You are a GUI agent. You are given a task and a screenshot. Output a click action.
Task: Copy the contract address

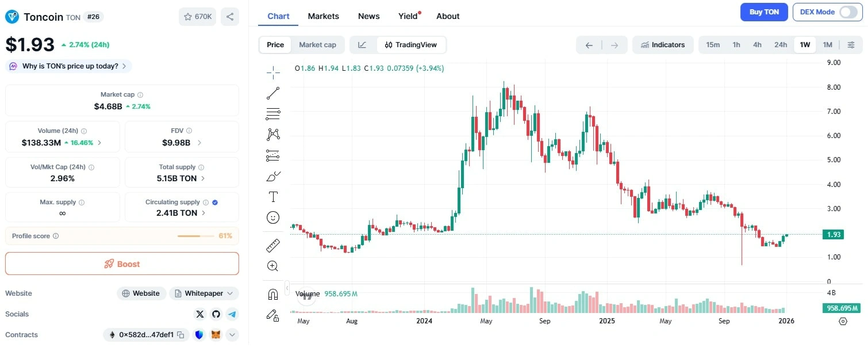coord(180,335)
